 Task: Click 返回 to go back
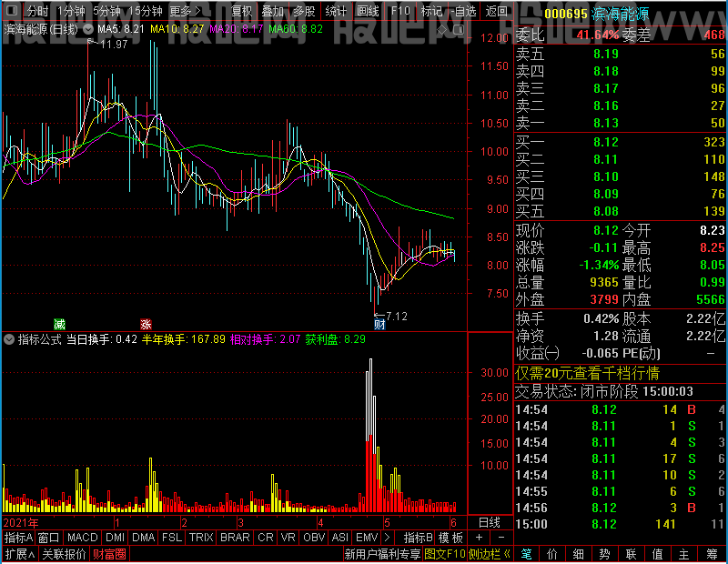pos(496,11)
